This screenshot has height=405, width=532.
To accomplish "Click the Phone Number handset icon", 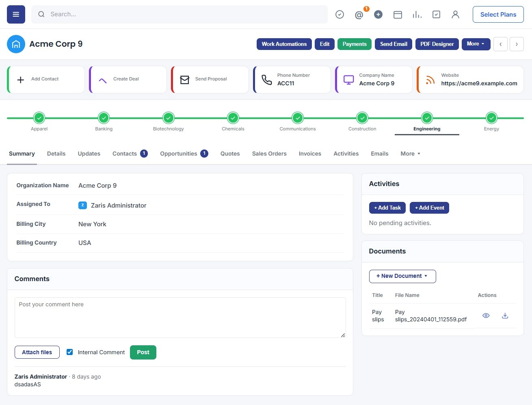I will point(267,80).
